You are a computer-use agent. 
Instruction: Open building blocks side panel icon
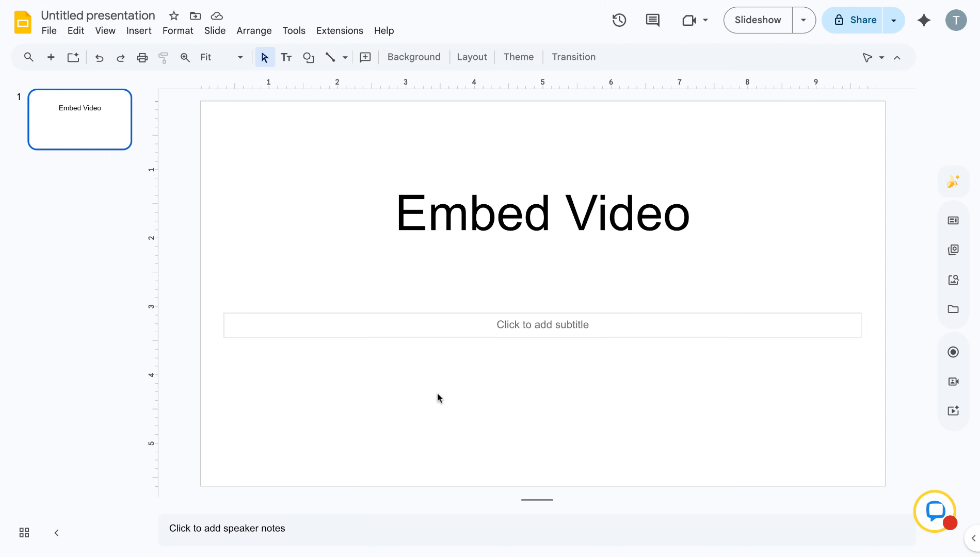[x=953, y=250]
